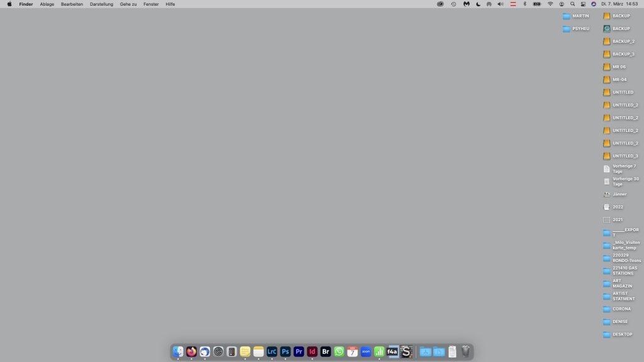
Task: Open the Ablage menu
Action: click(47, 4)
